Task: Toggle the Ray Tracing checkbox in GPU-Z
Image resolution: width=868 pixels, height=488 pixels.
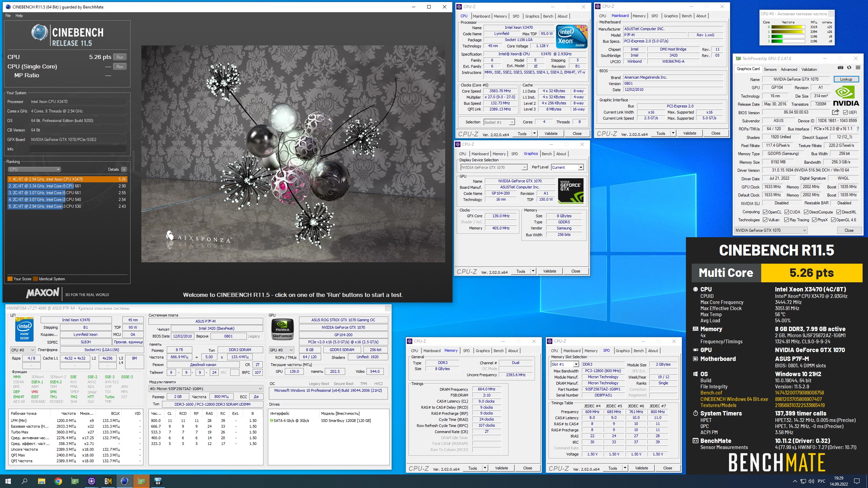Action: 786,220
